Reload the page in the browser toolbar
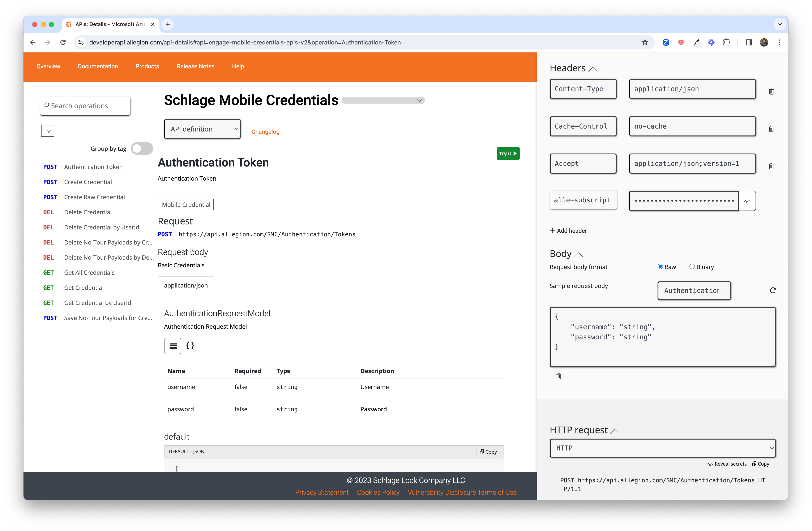812x531 pixels. (63, 42)
